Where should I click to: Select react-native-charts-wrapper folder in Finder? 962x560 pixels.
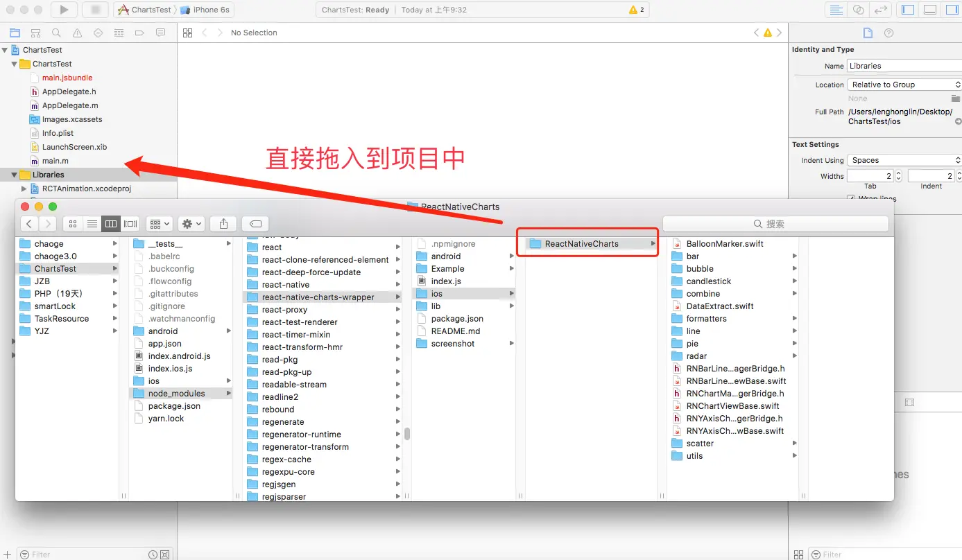pos(323,297)
